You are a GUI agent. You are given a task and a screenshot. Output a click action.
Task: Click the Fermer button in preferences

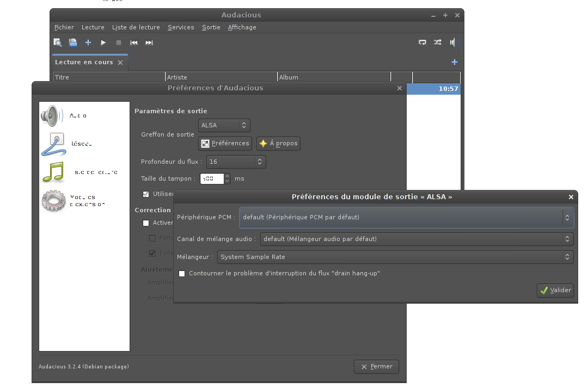377,367
